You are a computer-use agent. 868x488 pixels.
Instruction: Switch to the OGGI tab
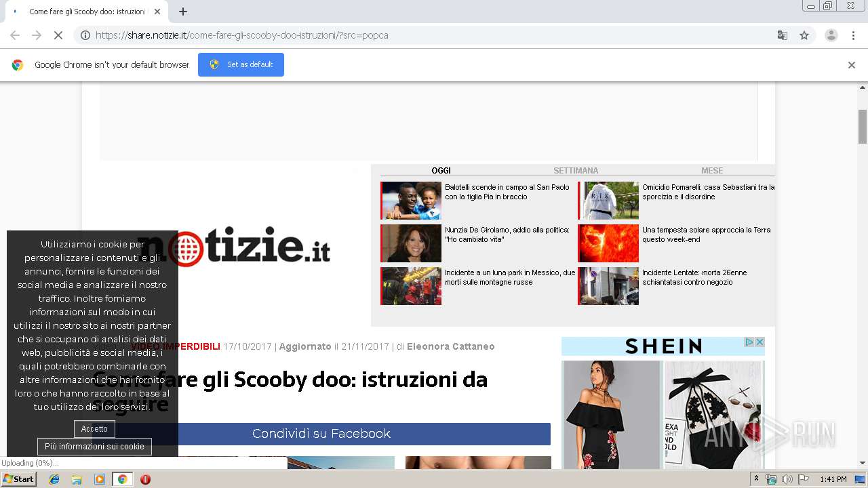click(441, 171)
